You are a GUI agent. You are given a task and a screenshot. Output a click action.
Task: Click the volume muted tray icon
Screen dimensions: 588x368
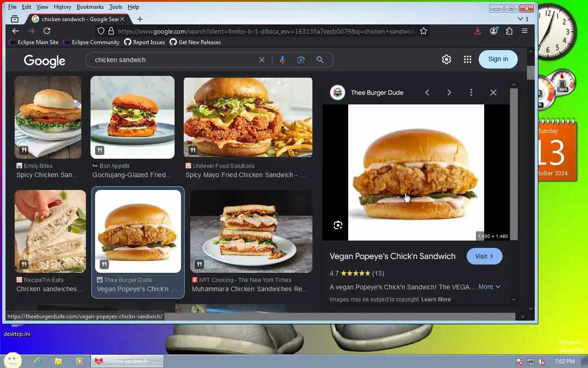click(x=542, y=362)
